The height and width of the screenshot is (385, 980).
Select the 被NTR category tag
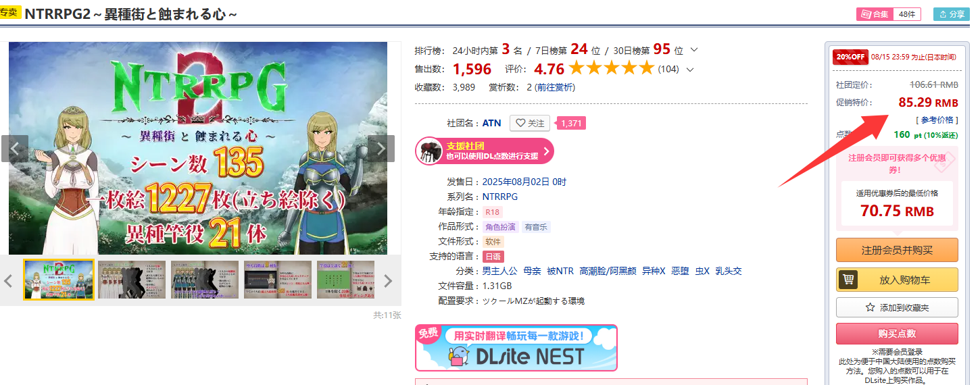pos(560,271)
